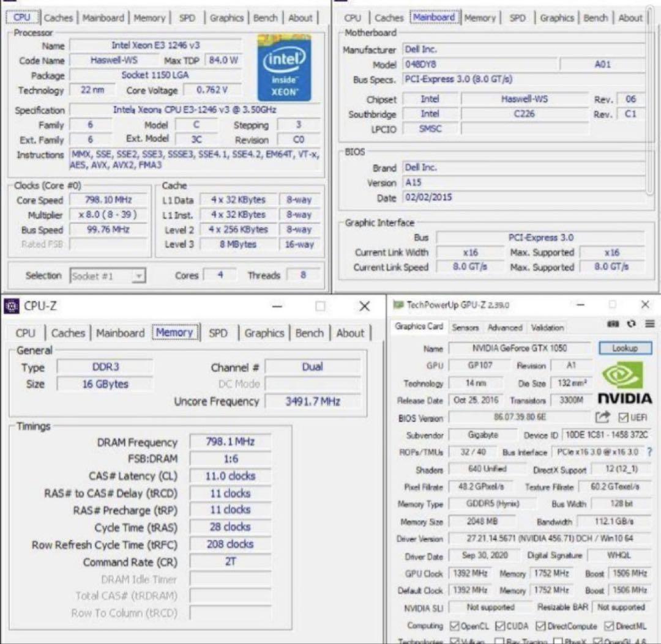Uncheck the CUDA computing checkbox
Screen dimensions: 661x644
[x=499, y=626]
